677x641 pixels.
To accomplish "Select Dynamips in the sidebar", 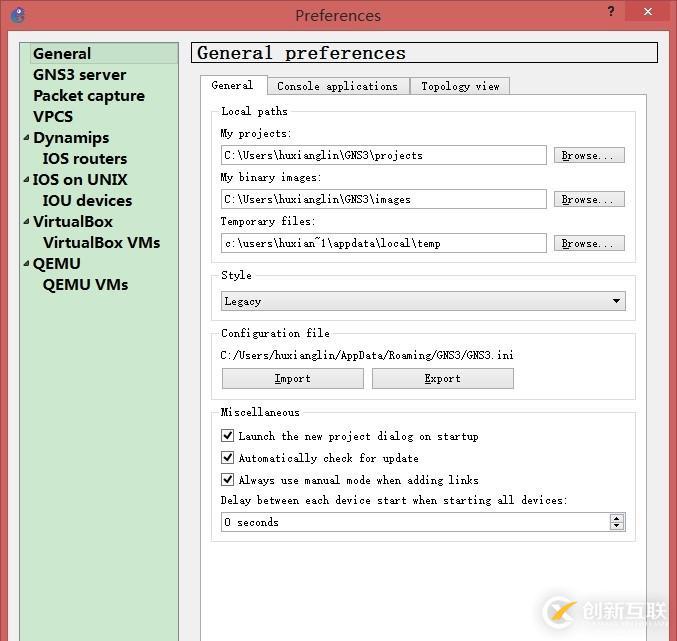I will pyautogui.click(x=71, y=138).
